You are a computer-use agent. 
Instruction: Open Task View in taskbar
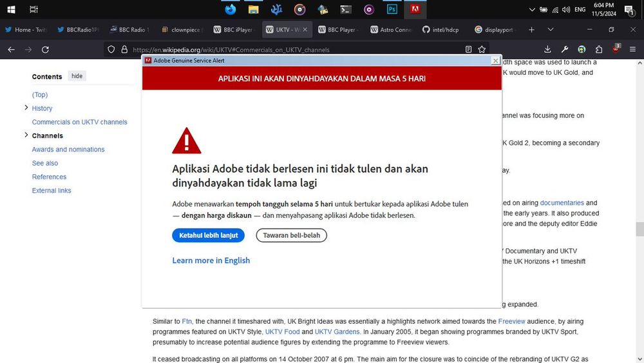coord(33,9)
